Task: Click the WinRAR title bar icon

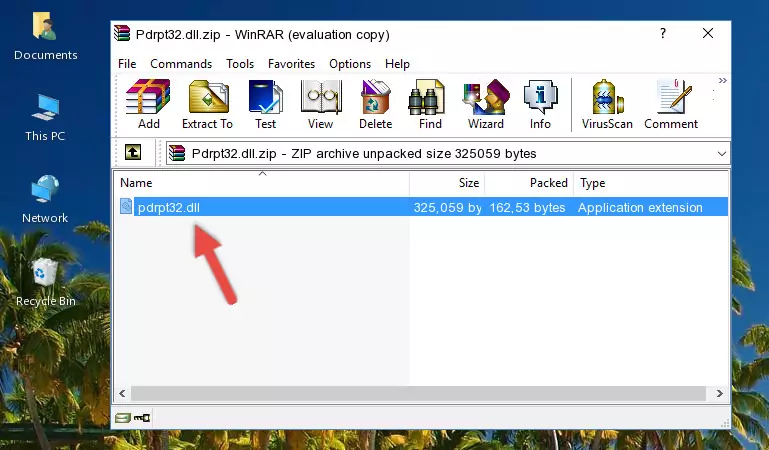Action: point(122,33)
